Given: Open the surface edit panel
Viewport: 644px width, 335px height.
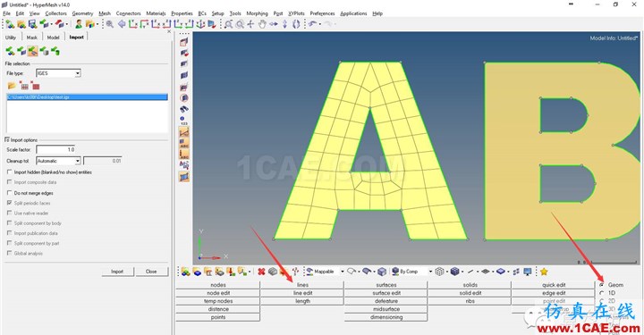Looking at the screenshot, I should pyautogui.click(x=386, y=293).
